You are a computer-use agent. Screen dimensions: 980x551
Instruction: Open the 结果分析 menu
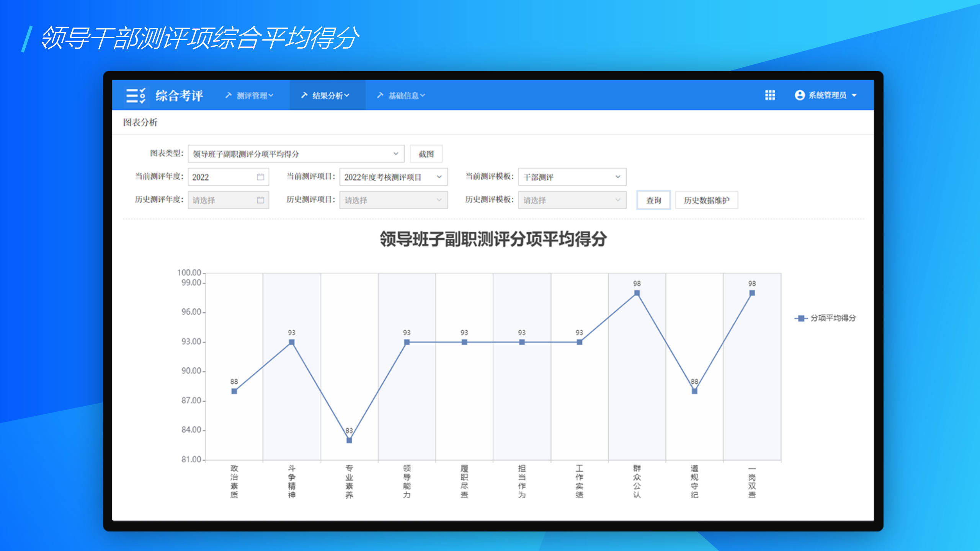pyautogui.click(x=327, y=95)
